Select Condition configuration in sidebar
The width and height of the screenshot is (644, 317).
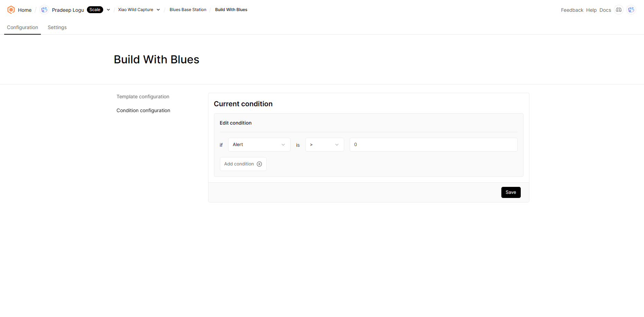143,110
